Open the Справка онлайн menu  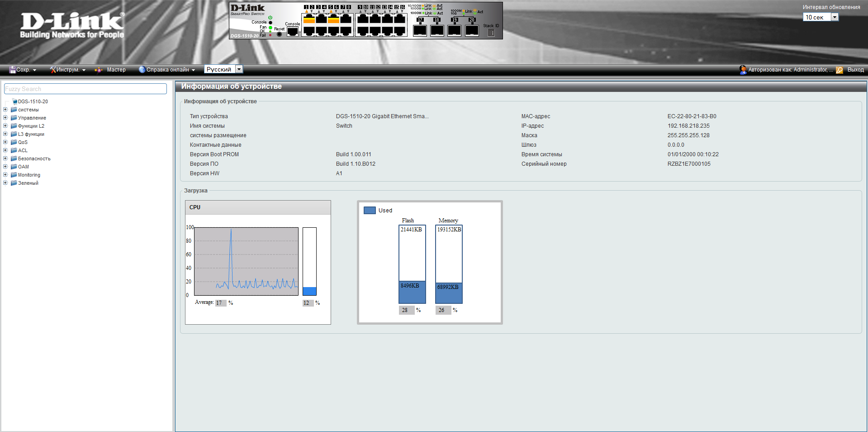[167, 70]
